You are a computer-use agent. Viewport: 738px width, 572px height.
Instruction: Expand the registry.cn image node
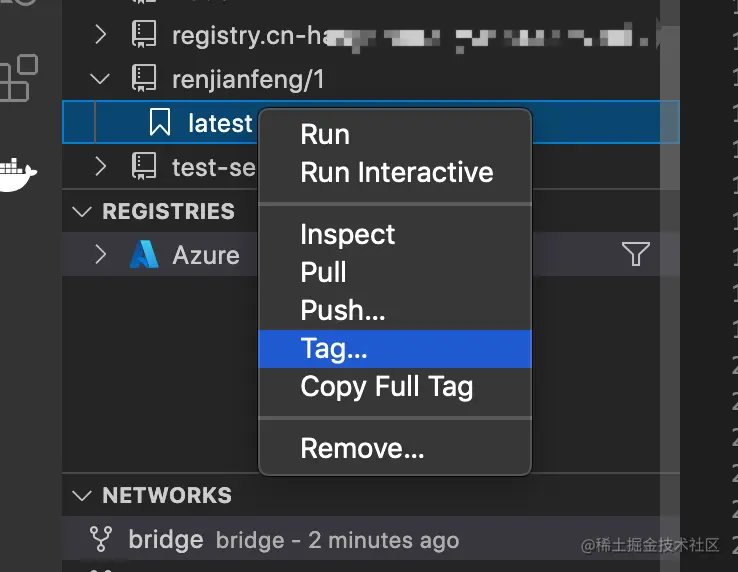100,35
